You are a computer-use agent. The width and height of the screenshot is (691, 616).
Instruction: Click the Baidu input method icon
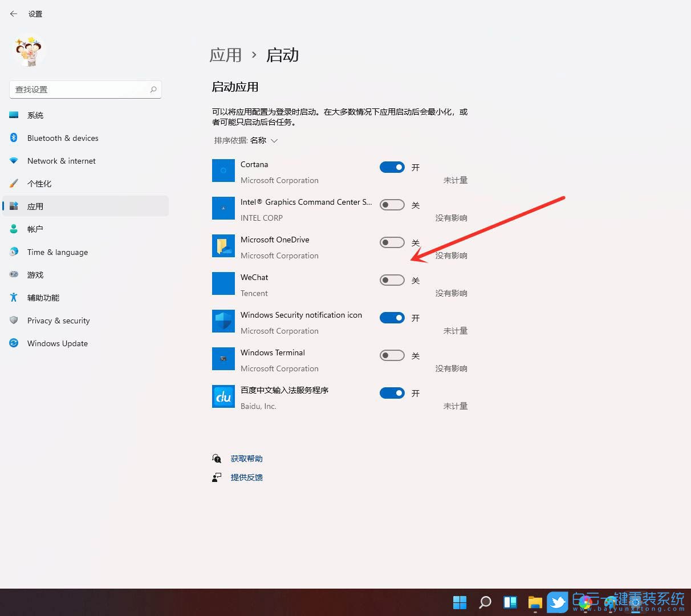tap(223, 396)
